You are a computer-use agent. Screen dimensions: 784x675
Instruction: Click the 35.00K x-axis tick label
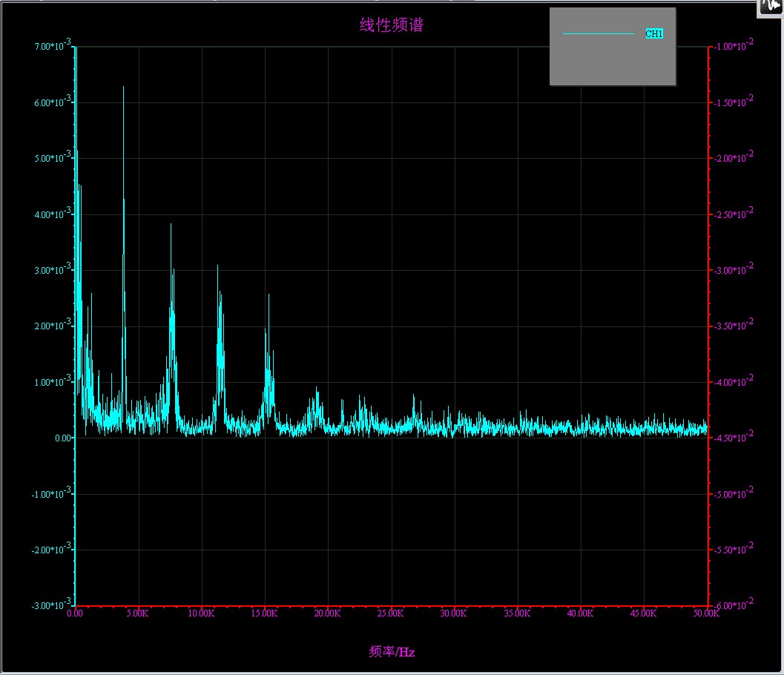(516, 613)
